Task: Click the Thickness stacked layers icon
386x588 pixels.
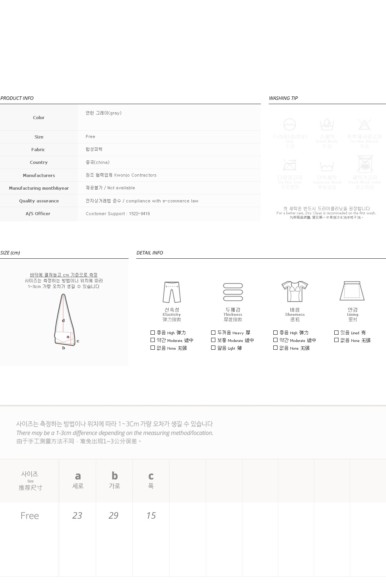Action: 233,292
